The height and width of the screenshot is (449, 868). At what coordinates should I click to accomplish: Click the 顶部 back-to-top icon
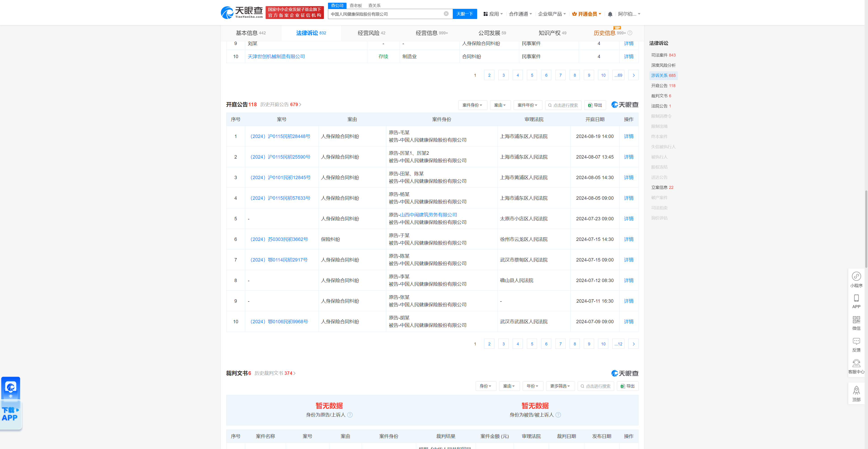(x=856, y=391)
